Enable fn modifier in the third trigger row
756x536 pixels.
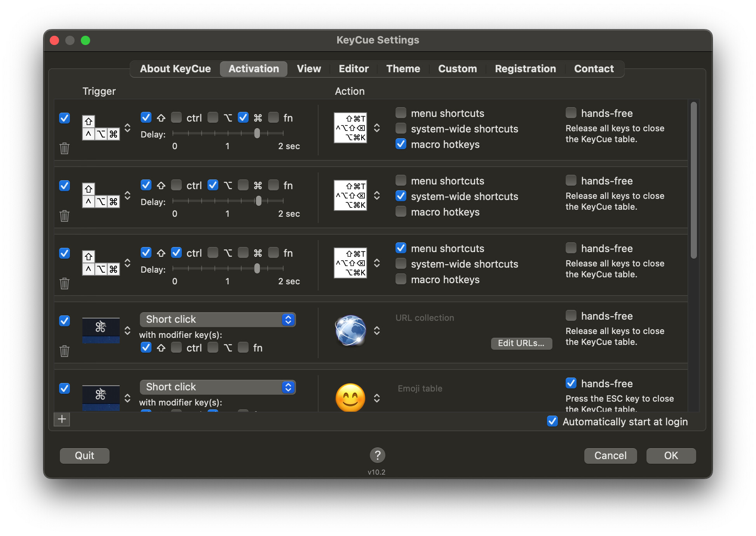(x=273, y=252)
